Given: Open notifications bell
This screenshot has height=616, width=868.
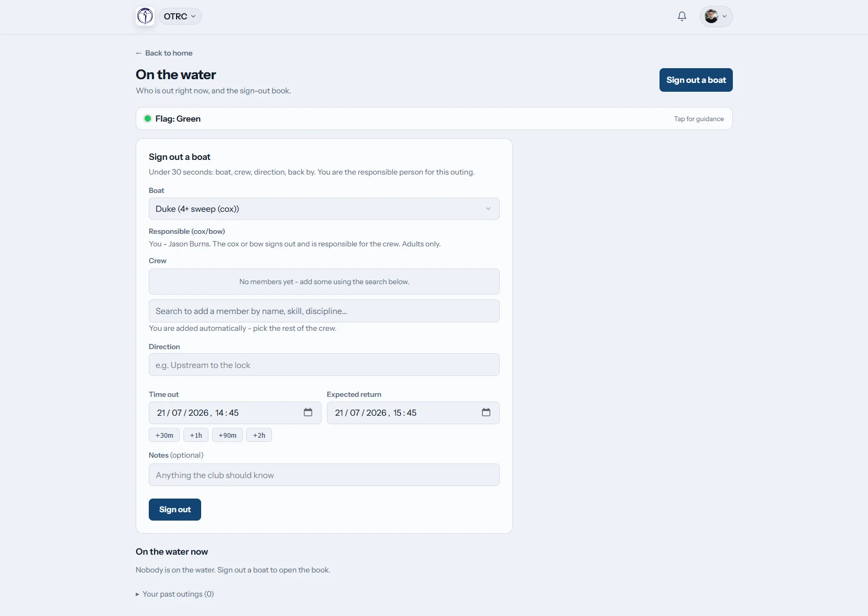Looking at the screenshot, I should [682, 16].
